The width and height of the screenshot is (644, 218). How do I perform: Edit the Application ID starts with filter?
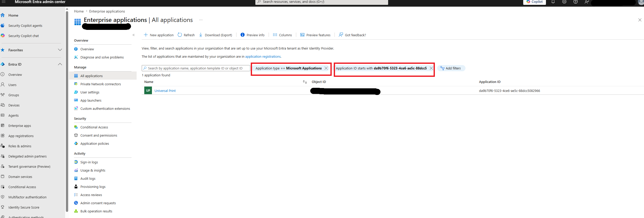(381, 68)
